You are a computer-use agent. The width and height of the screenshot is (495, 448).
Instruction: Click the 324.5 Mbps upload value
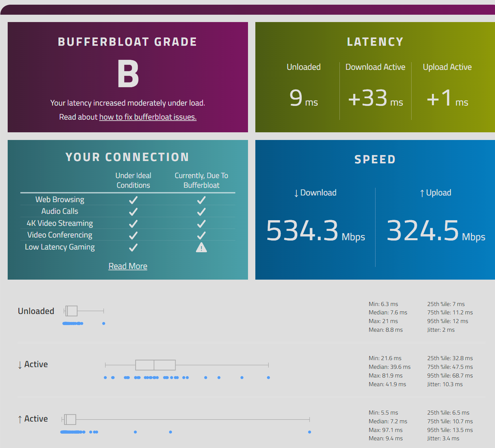point(436,231)
